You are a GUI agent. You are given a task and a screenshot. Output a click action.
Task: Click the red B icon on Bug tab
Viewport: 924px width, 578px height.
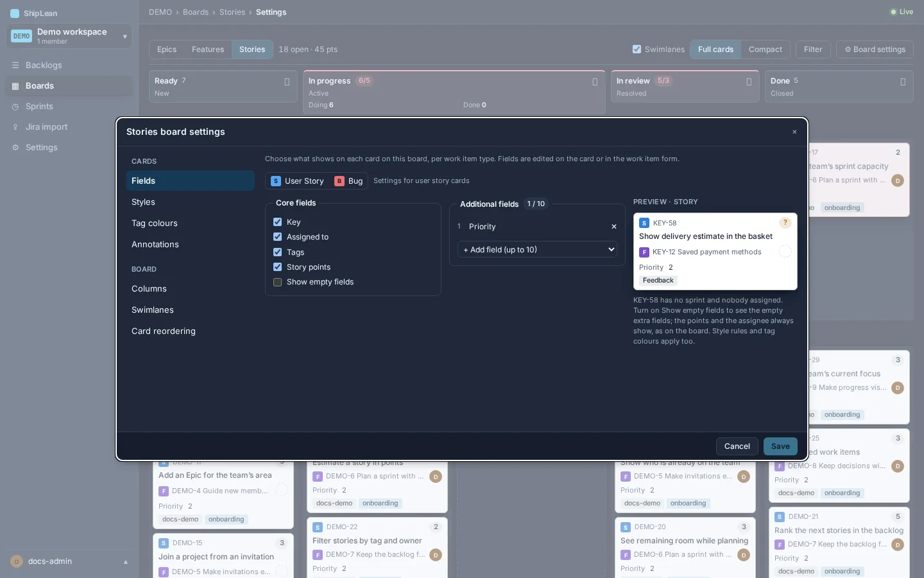(339, 181)
